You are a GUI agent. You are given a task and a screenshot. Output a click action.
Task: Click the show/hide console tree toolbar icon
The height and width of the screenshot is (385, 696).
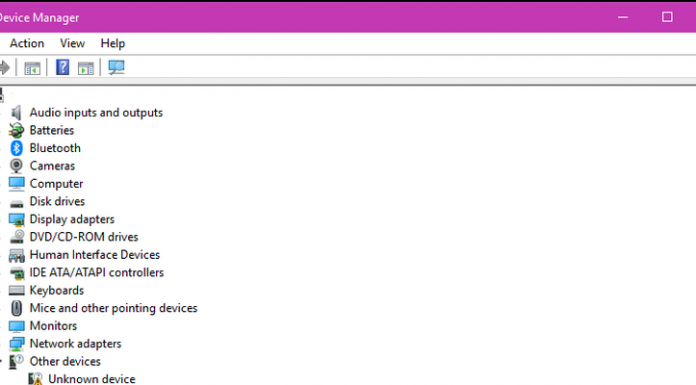pyautogui.click(x=32, y=68)
